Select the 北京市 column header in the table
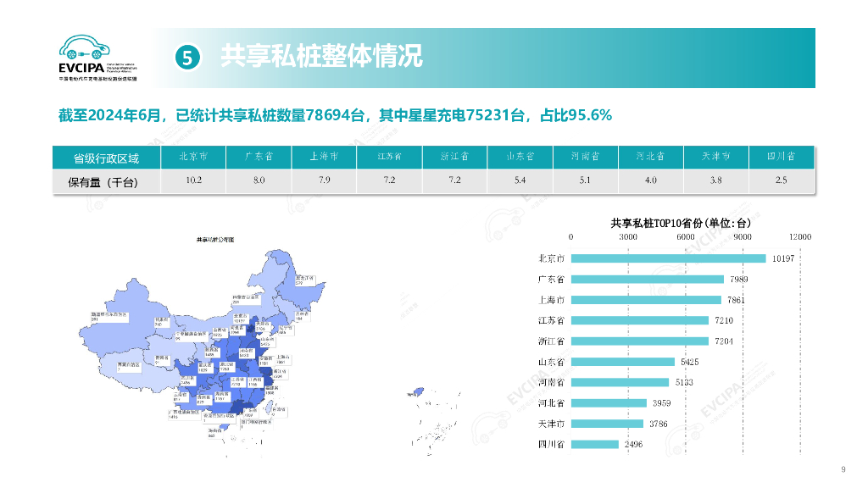 193,156
